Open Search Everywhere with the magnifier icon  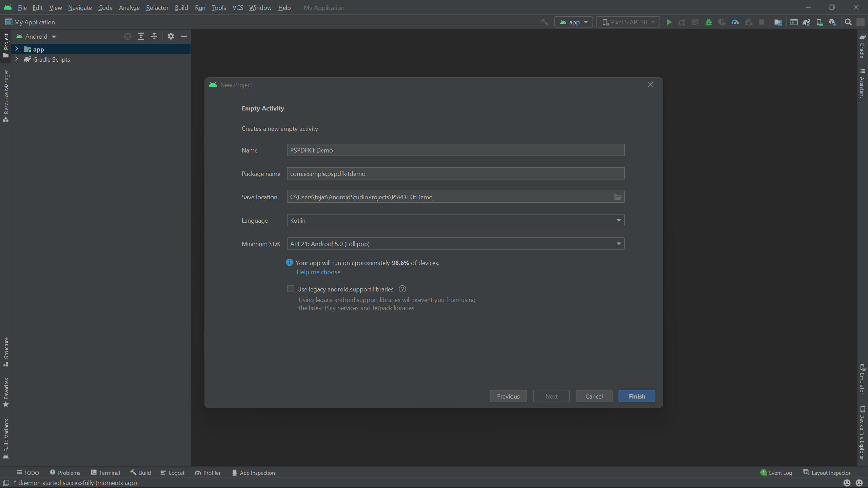848,22
